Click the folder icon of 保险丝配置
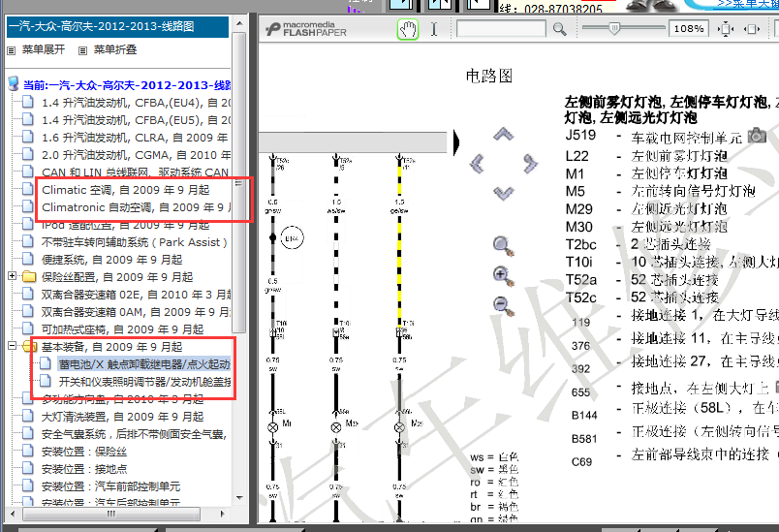This screenshot has height=532, width=779. click(29, 277)
